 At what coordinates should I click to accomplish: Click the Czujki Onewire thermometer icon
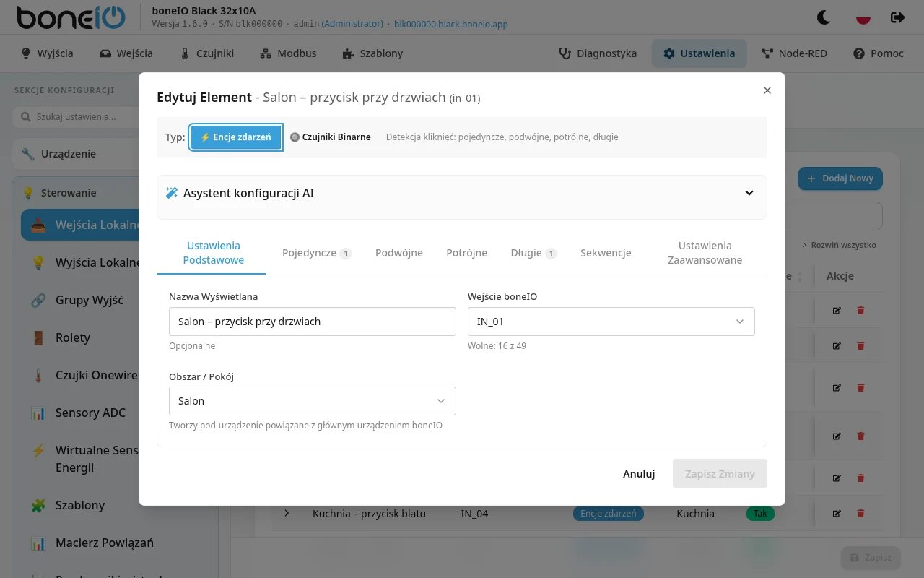[x=38, y=375]
